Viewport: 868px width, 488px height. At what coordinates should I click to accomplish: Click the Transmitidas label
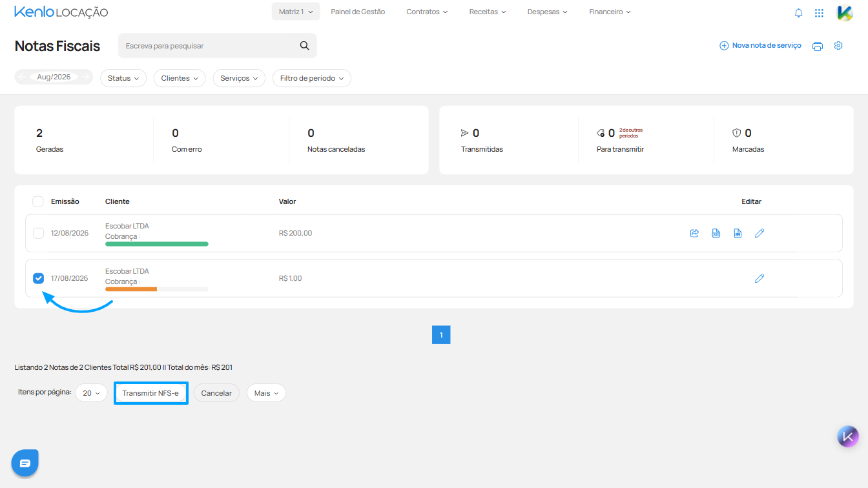(x=482, y=149)
